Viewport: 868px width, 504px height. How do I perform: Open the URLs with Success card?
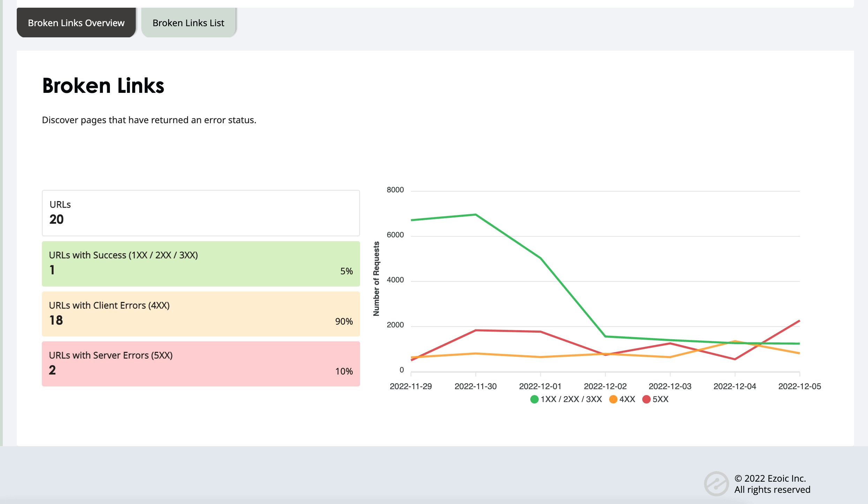tap(201, 264)
